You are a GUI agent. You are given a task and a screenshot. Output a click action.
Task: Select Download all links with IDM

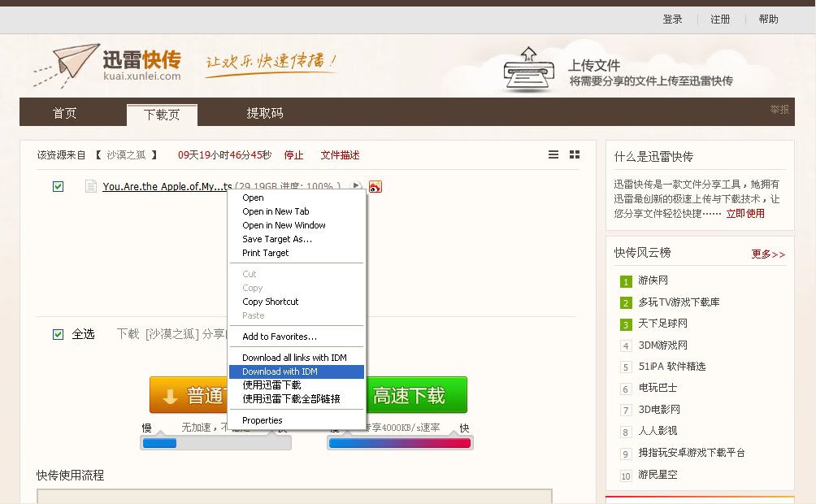pos(297,358)
